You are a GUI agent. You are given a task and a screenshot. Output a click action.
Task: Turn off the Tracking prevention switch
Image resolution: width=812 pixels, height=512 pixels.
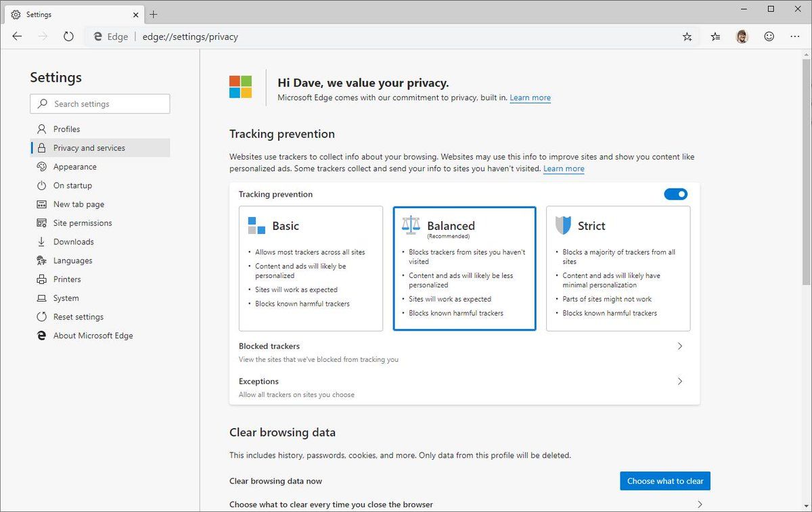(x=675, y=194)
